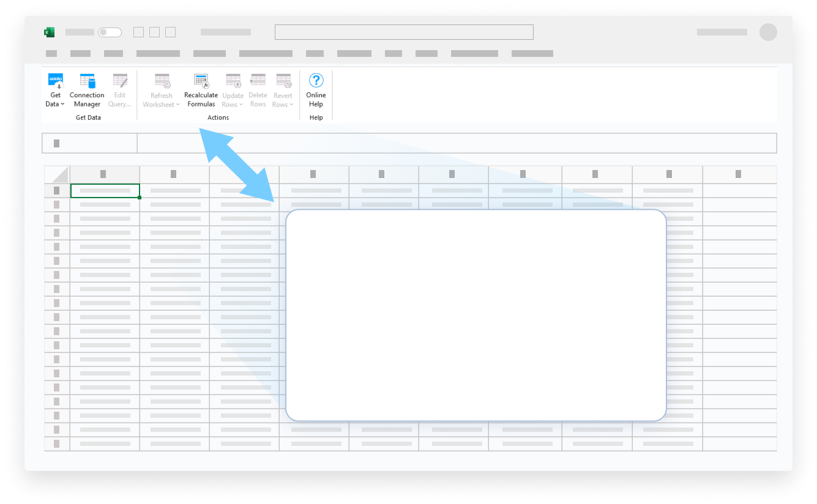Run Recalculate Formulas

point(201,81)
